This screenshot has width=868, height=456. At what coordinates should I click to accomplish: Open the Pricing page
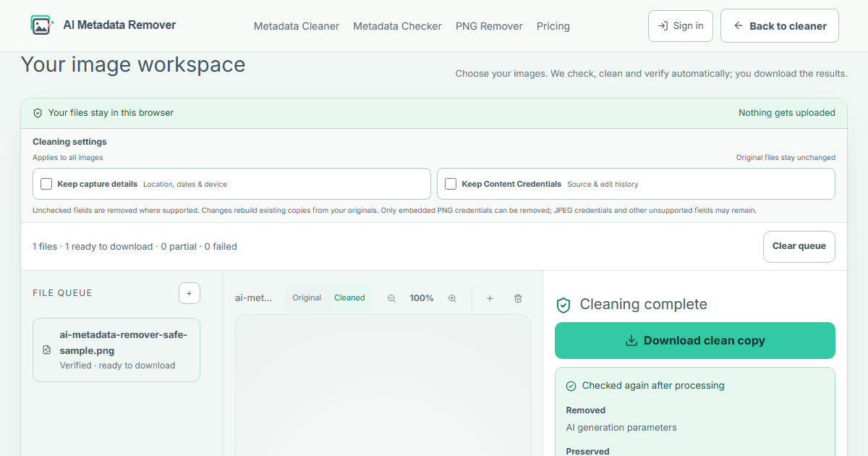[553, 26]
